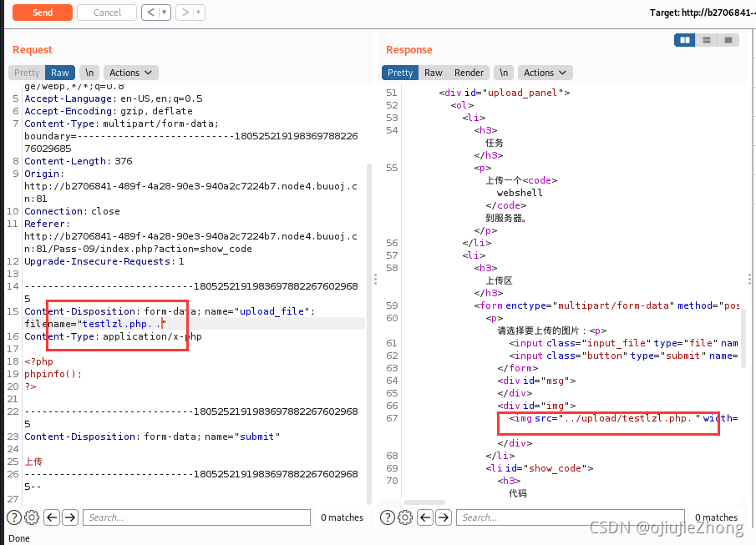Click the Origin header line
The width and height of the screenshot is (756, 545).
[x=191, y=186]
